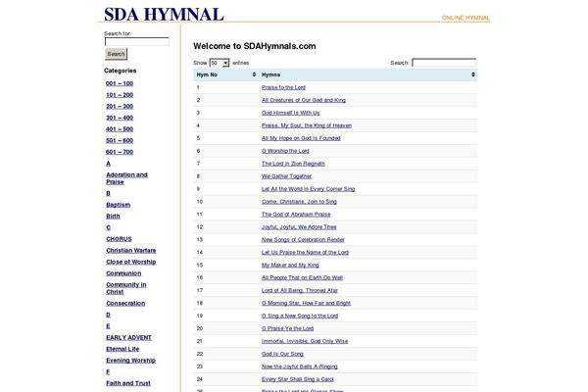Image resolution: width=588 pixels, height=392 pixels.
Task: Select the letter C category
Action: [x=109, y=227]
